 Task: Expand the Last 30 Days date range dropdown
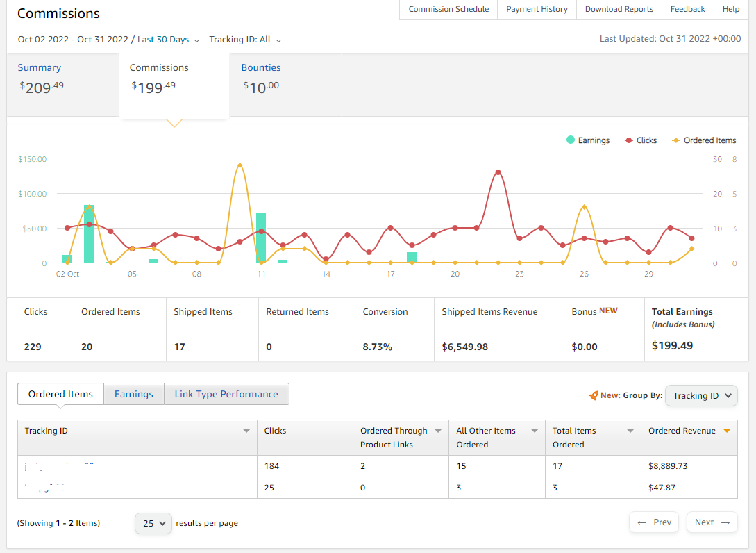point(168,40)
